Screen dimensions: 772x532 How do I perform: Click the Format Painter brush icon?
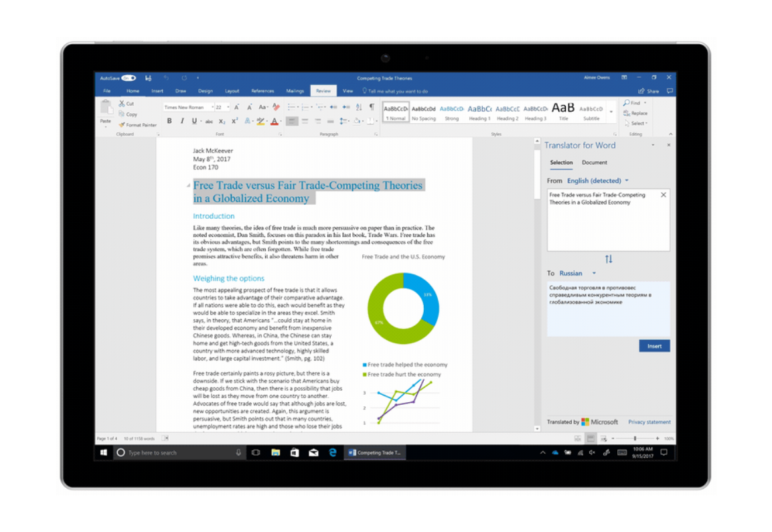(122, 125)
